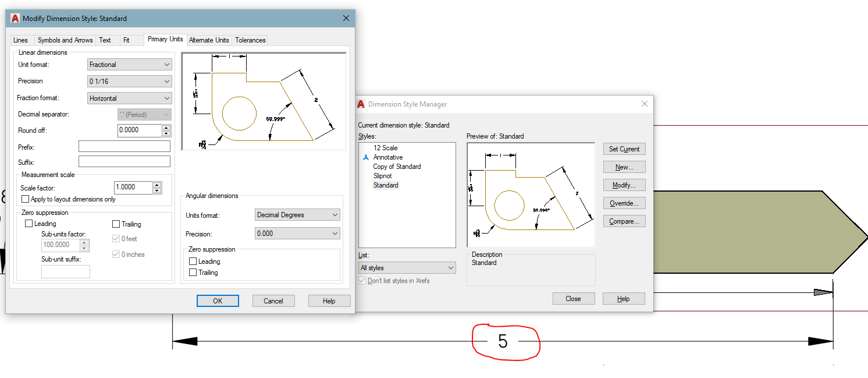Switch to the Alternate Units tab
Image resolution: width=868 pixels, height=378 pixels.
(209, 40)
